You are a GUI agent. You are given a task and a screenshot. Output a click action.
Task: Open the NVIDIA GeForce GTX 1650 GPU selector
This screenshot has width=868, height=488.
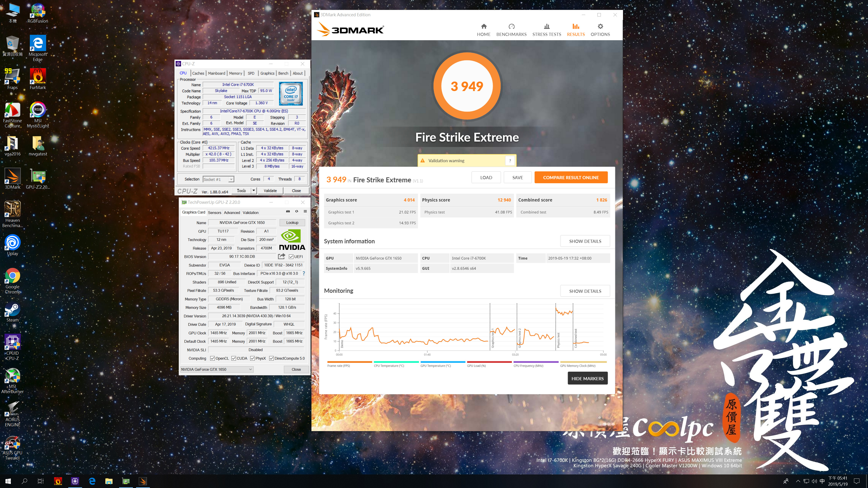point(217,369)
